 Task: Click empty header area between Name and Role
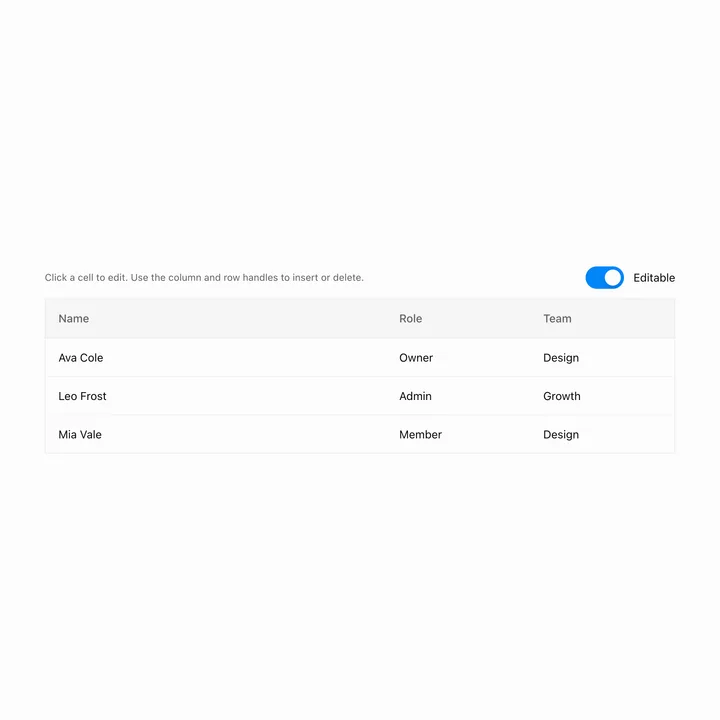pos(243,319)
